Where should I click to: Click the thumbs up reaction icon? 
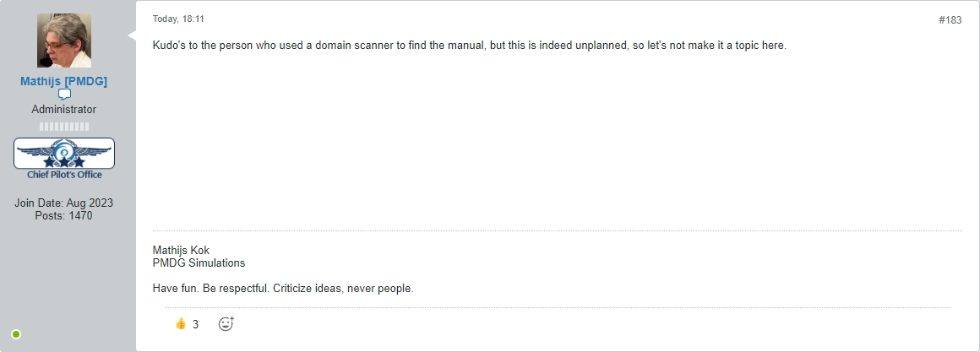click(180, 324)
